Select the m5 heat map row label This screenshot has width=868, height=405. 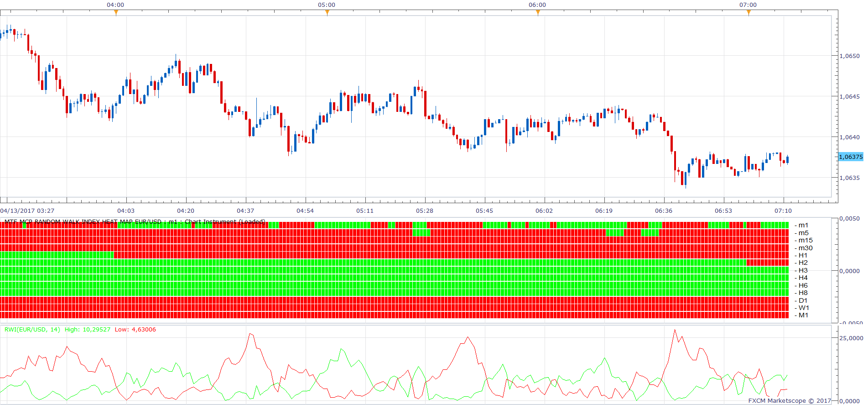(x=801, y=233)
